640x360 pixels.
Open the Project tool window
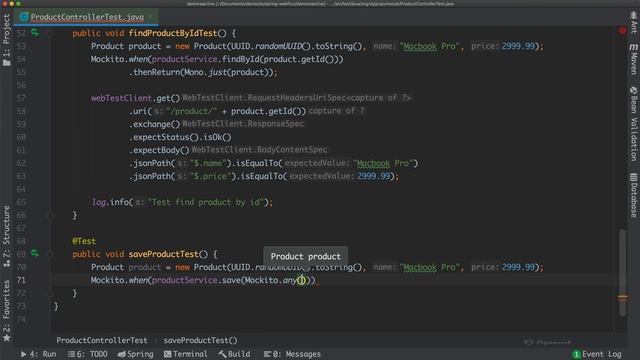tap(6, 39)
